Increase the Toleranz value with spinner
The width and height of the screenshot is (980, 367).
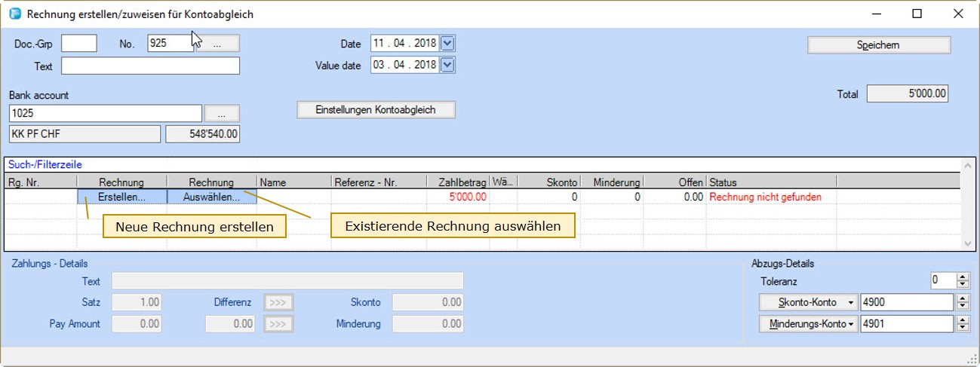pyautogui.click(x=963, y=277)
